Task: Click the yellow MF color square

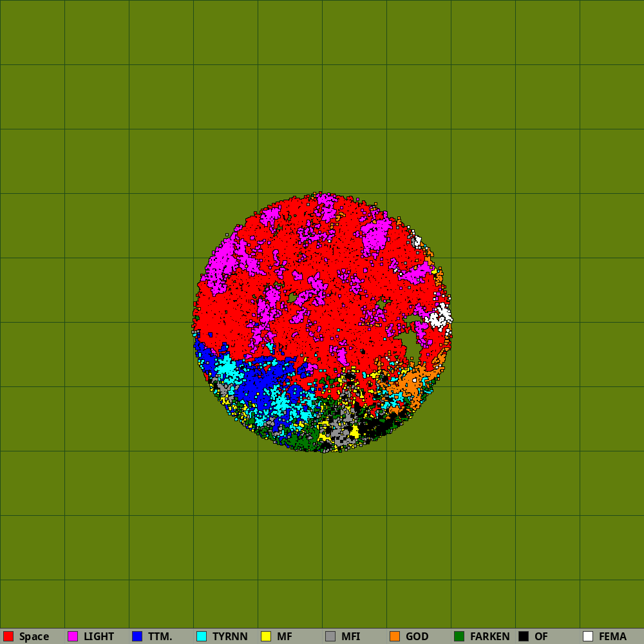Action: (266, 636)
